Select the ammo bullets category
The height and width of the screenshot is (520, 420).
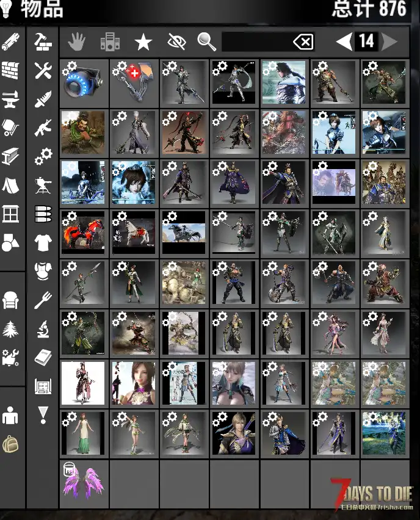click(43, 214)
